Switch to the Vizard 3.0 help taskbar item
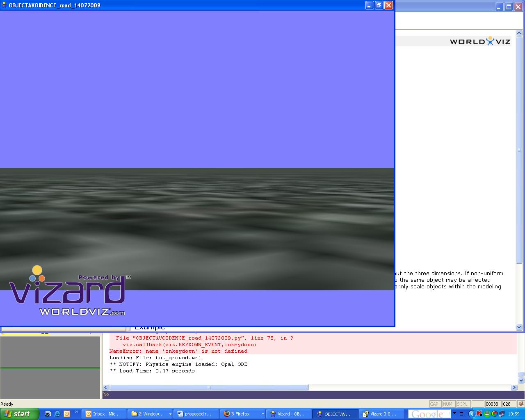 click(x=381, y=414)
